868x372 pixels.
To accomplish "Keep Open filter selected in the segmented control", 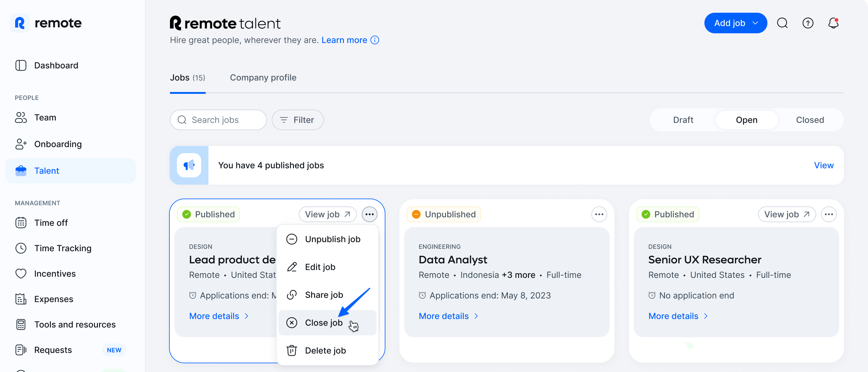I will 746,120.
